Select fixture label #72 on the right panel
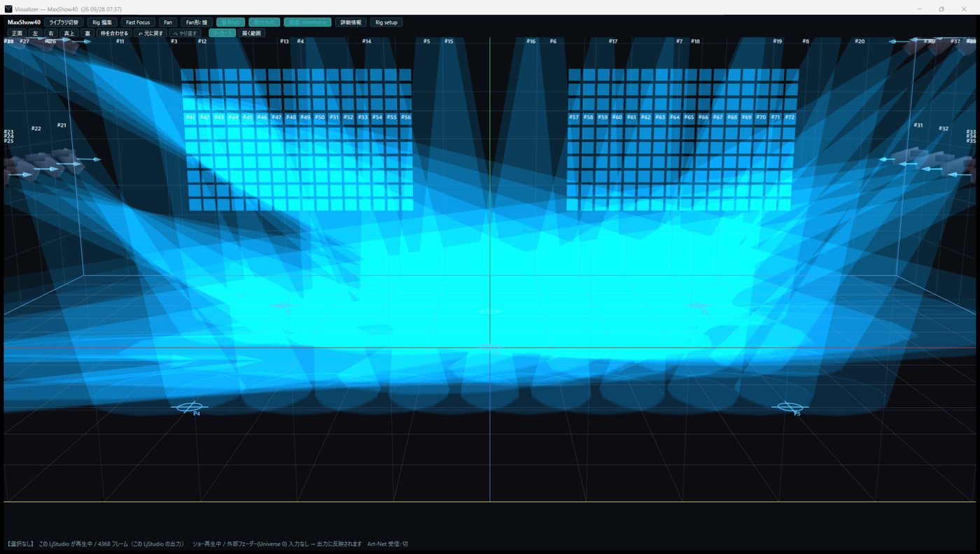Image resolution: width=980 pixels, height=554 pixels. pyautogui.click(x=790, y=118)
